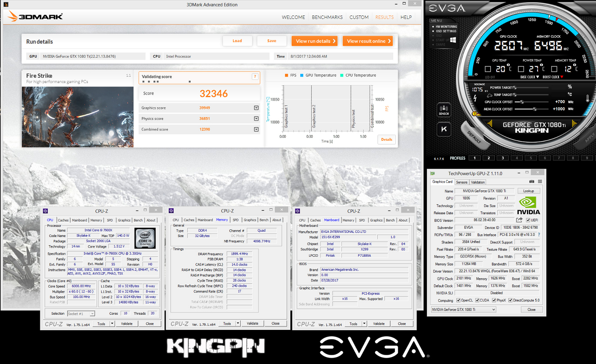This screenshot has height=364, width=596.
Task: Adjust the GPU CLOCK OFFSET slider handle
Action: 522,102
